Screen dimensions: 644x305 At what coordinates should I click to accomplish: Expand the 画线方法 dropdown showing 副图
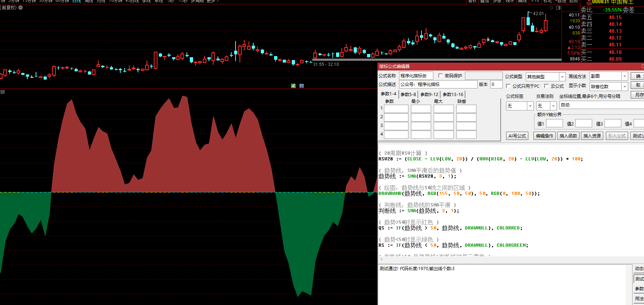point(625,76)
